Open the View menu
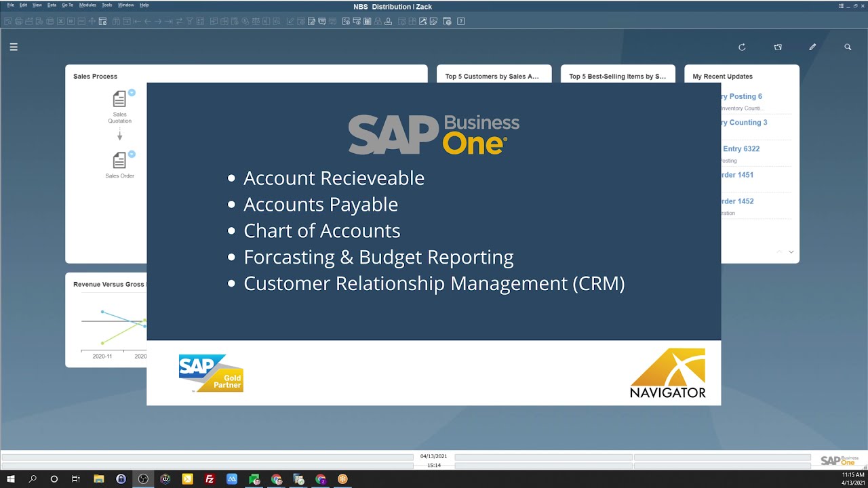The height and width of the screenshot is (488, 868). (37, 5)
